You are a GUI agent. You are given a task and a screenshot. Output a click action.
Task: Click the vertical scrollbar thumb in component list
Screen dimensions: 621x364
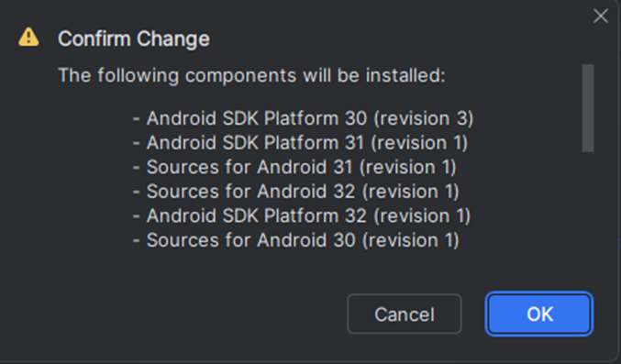coord(588,108)
